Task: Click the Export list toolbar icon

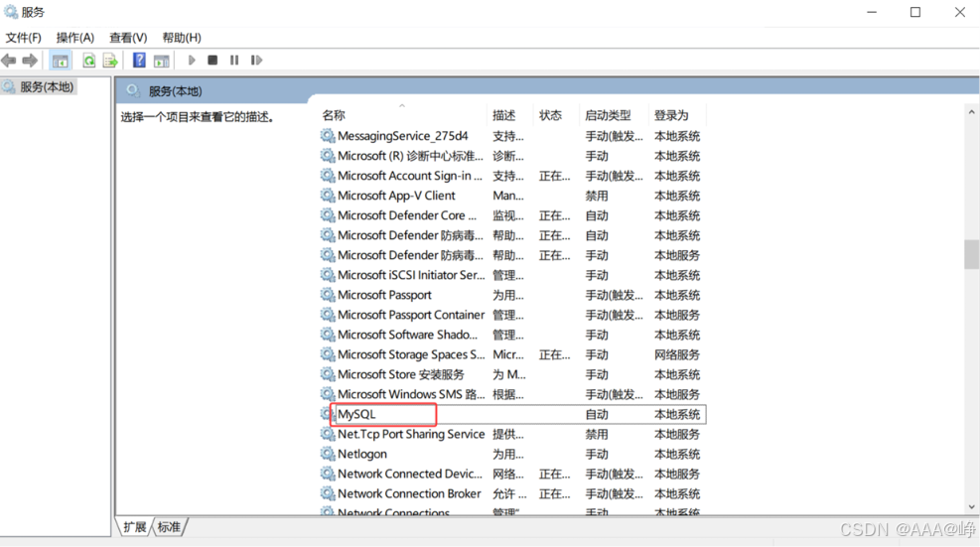Action: click(110, 61)
